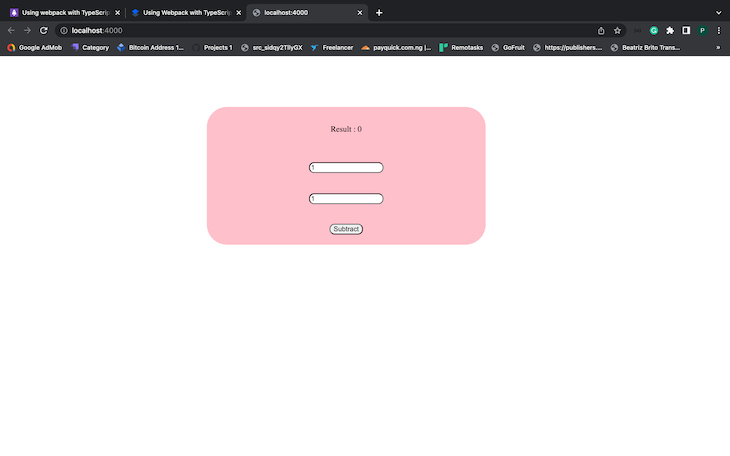Image resolution: width=730 pixels, height=456 pixels.
Task: Click the browser back arrow
Action: [x=11, y=30]
